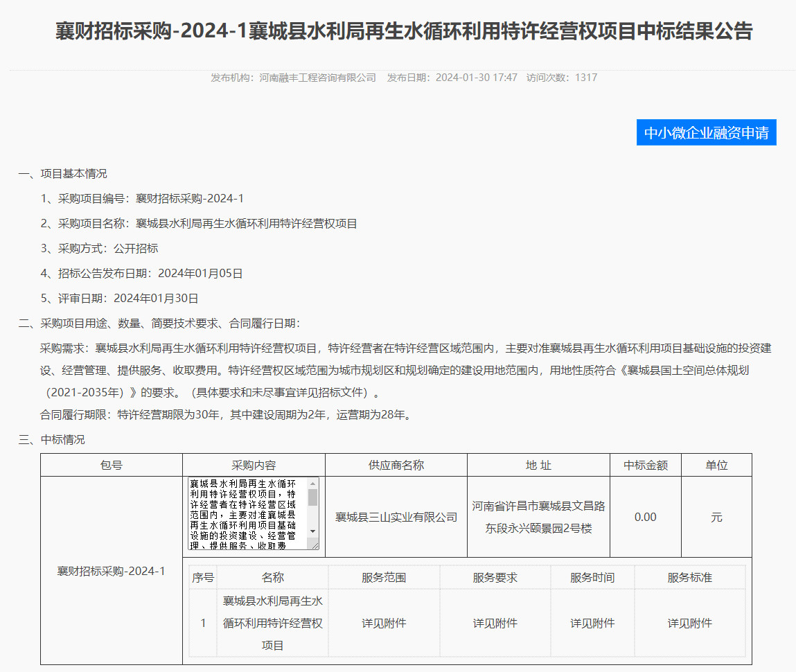Viewport: 796px width, 672px height.
Task: Click the 名称 sub-table header
Action: (273, 578)
